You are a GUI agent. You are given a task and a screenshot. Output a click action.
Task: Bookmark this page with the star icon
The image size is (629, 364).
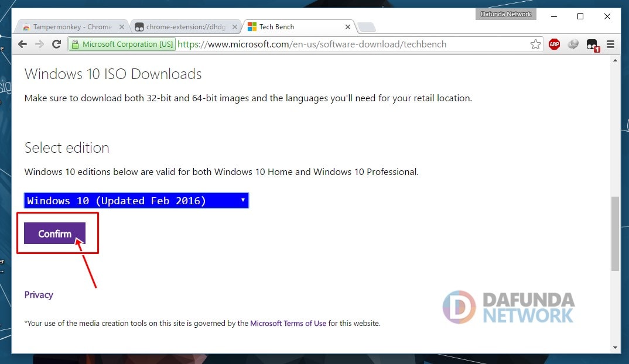[x=535, y=44]
